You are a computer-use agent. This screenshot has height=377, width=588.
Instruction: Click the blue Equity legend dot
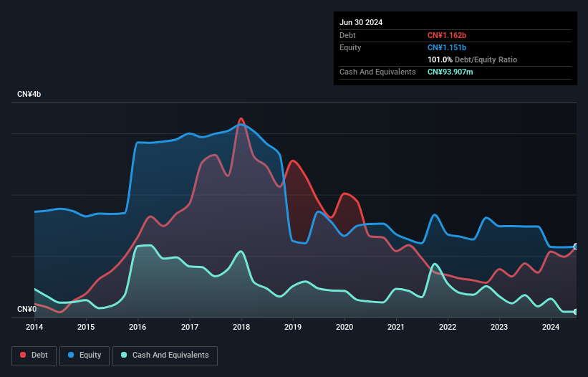pyautogui.click(x=71, y=355)
